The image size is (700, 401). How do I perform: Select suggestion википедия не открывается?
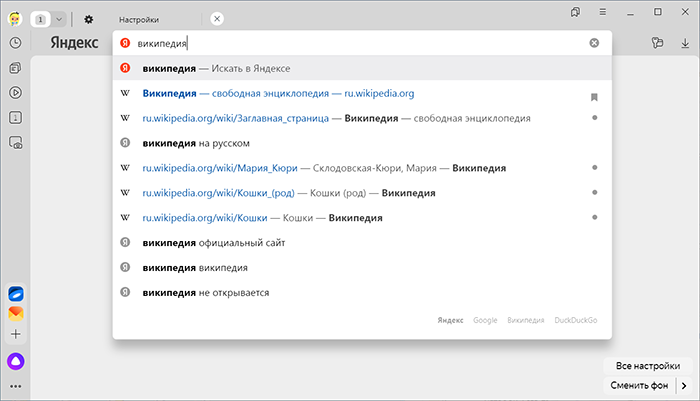(362, 293)
